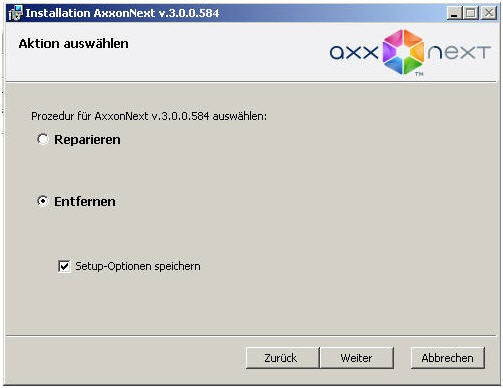Viewport: 503px width, 388px height.
Task: Select the Reparieren radio button
Action: [x=43, y=139]
